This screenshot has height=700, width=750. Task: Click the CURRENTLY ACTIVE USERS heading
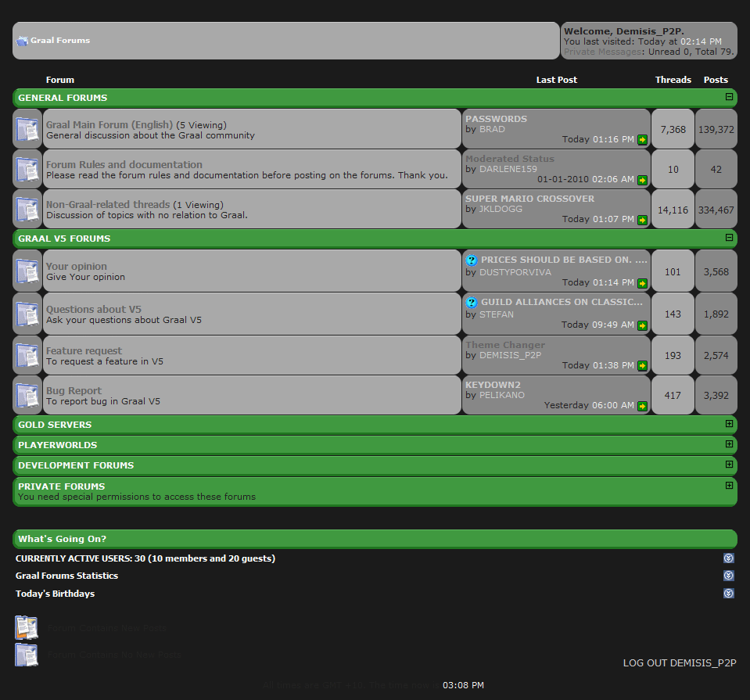tap(145, 558)
